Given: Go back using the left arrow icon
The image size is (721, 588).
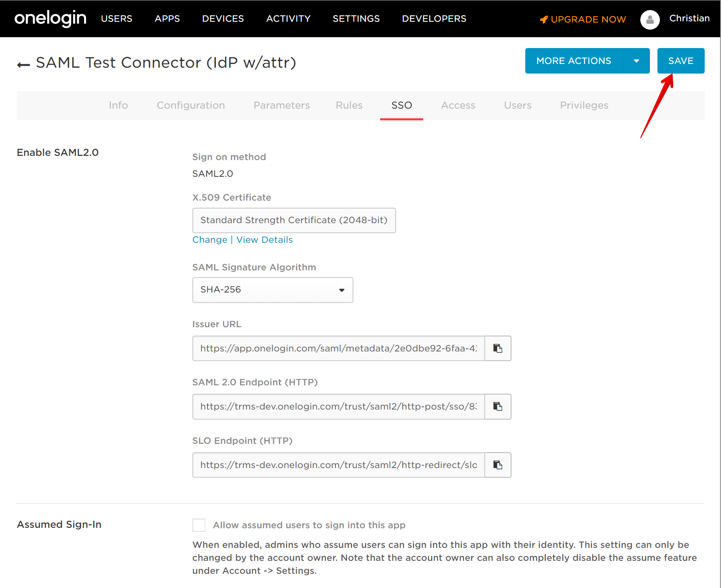Looking at the screenshot, I should pos(23,64).
